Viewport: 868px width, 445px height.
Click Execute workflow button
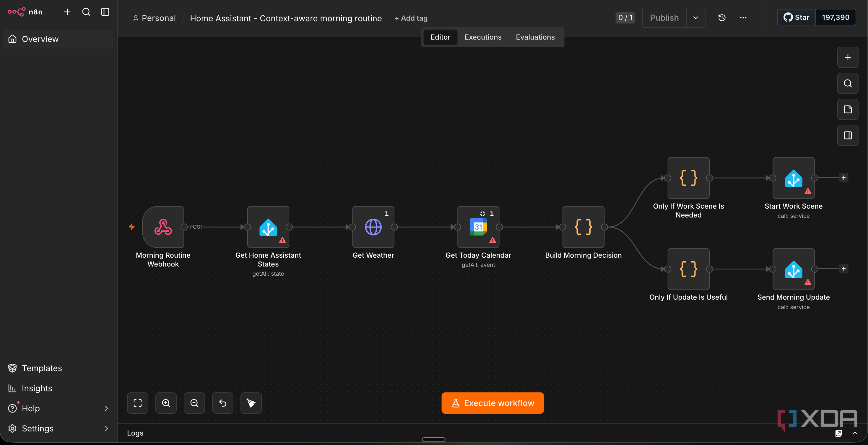(492, 403)
